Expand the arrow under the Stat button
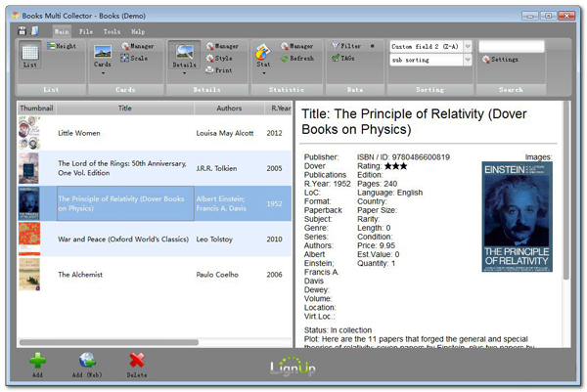Screen dimensions: 587x392 click(262, 73)
